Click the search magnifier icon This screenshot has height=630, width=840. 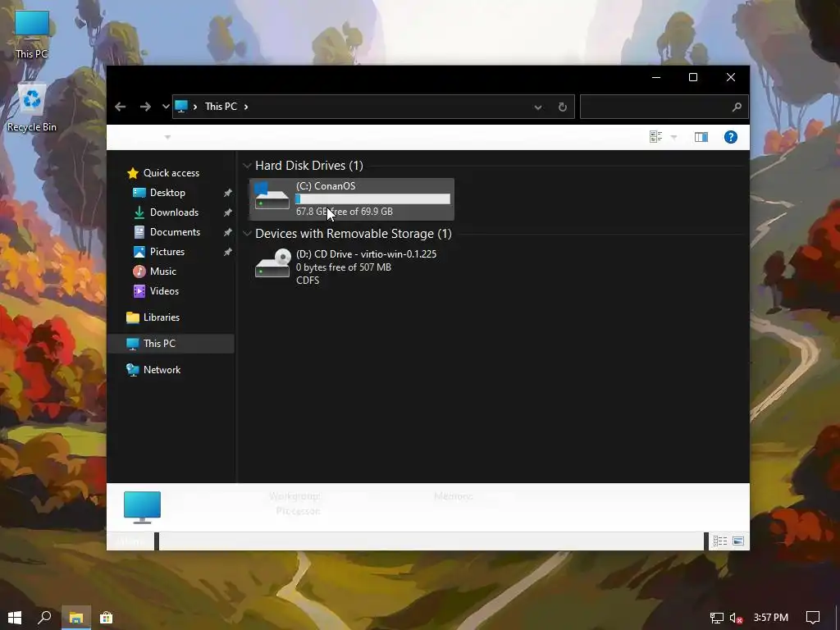737,107
